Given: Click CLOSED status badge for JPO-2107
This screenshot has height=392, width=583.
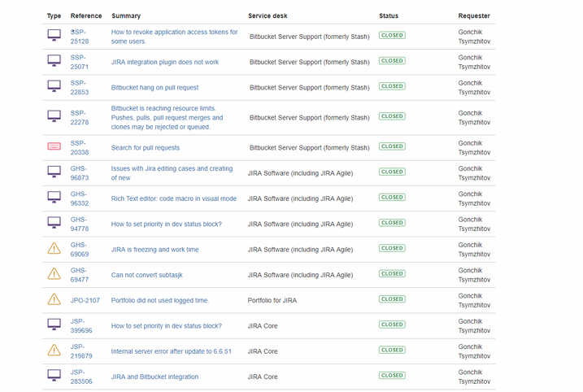Looking at the screenshot, I should point(392,299).
